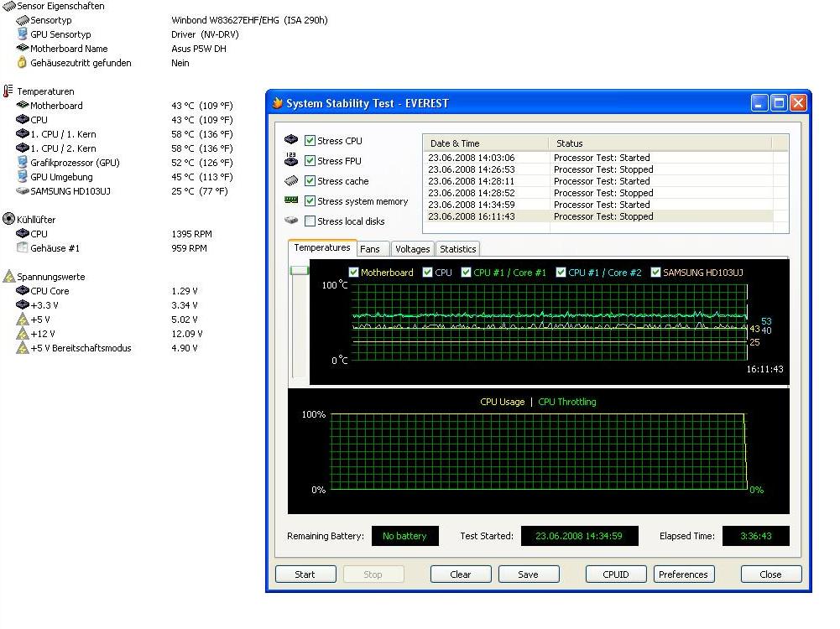Select log row 23.06.2008 14:03:06
840x629 pixels.
pos(598,158)
